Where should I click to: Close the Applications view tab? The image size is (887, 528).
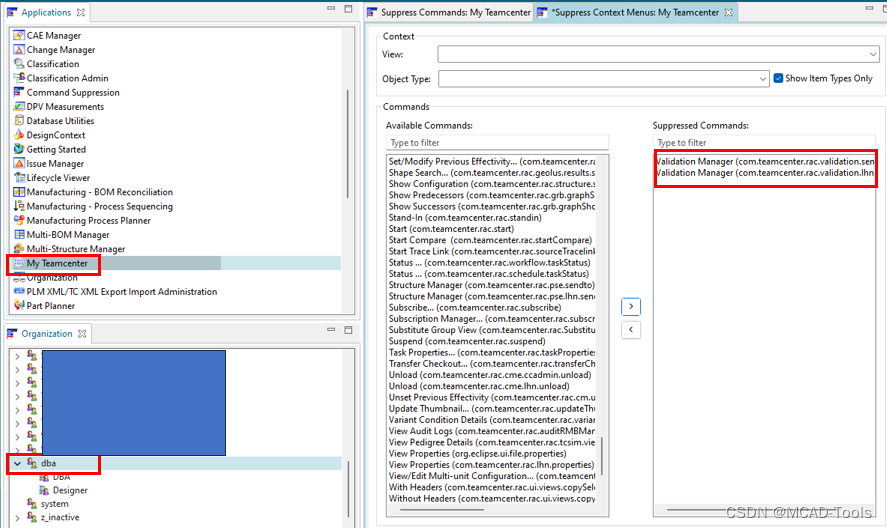click(x=81, y=12)
